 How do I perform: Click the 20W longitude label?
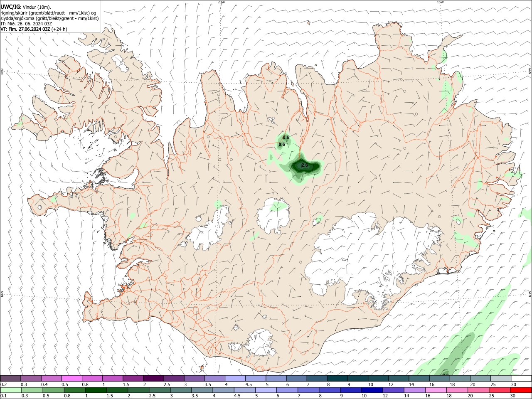pos(221,2)
